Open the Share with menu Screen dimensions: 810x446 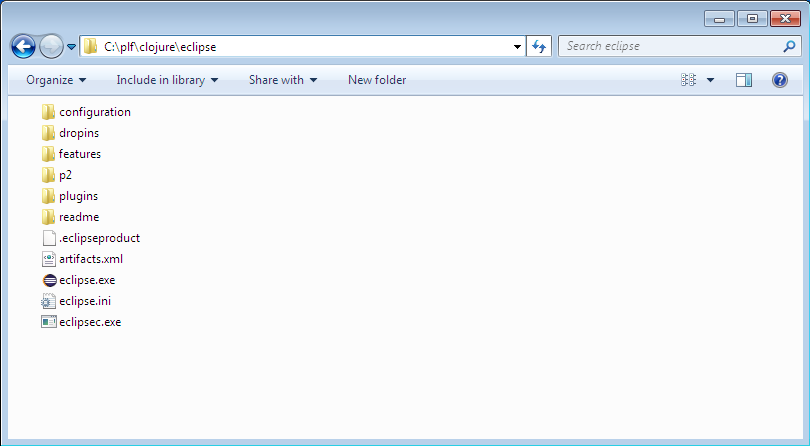(283, 80)
